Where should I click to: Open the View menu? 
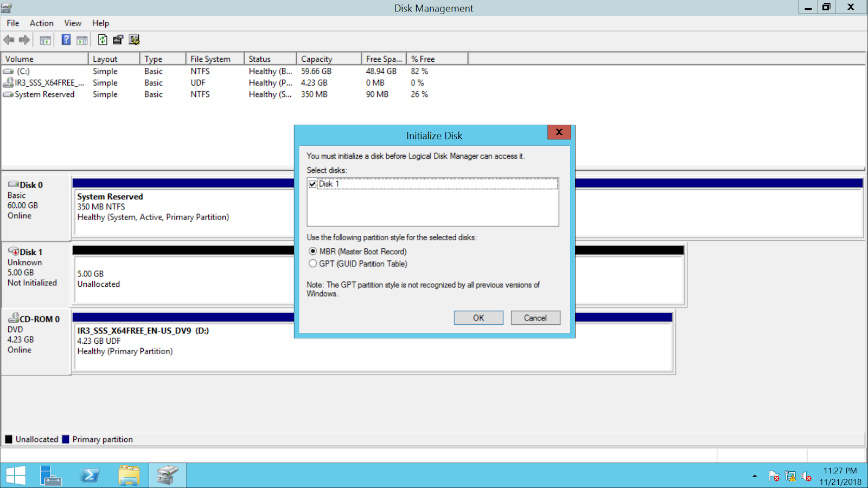point(72,23)
